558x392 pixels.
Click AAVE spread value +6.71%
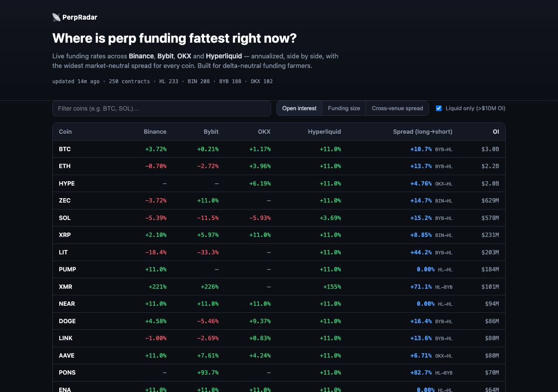[x=421, y=355]
